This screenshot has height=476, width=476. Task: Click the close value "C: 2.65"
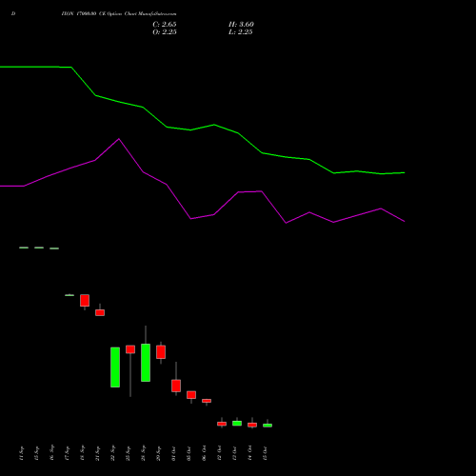(165, 25)
